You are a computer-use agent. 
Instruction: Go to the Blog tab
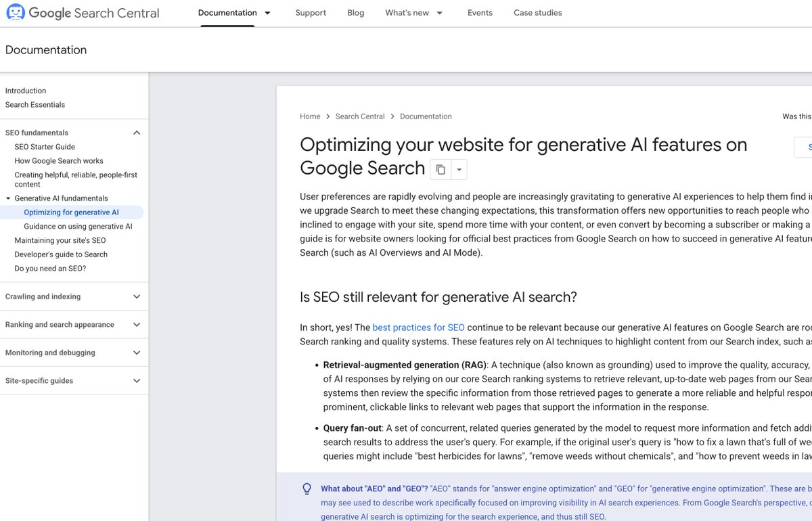[356, 13]
